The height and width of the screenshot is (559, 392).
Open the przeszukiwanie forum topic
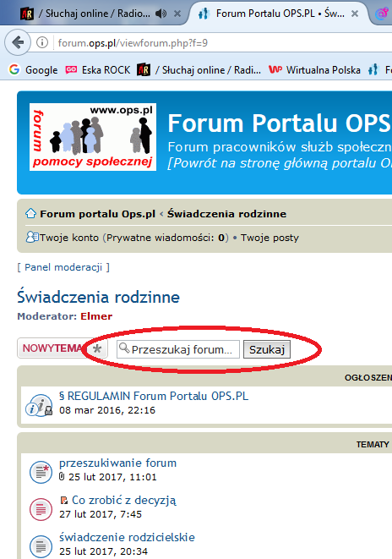117,463
